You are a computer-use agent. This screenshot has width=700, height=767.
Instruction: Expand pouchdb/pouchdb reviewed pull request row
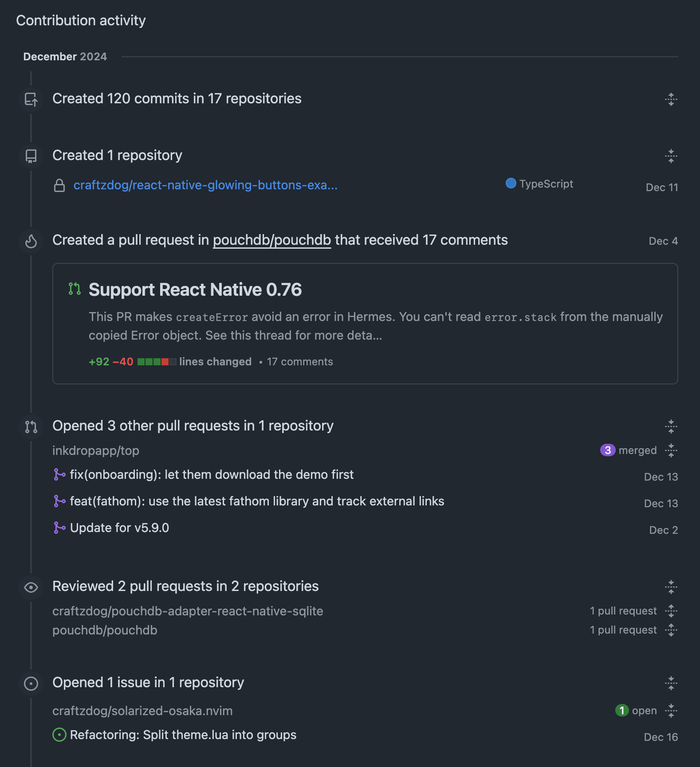tap(671, 630)
